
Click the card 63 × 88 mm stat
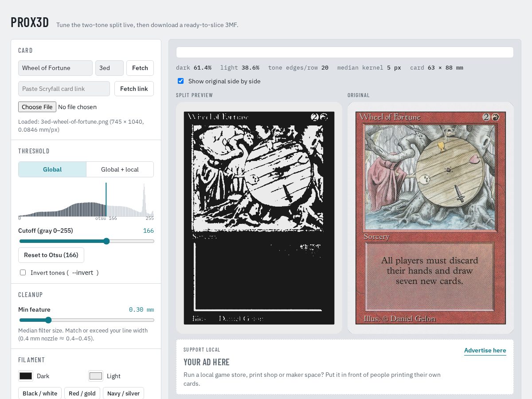pyautogui.click(x=437, y=68)
